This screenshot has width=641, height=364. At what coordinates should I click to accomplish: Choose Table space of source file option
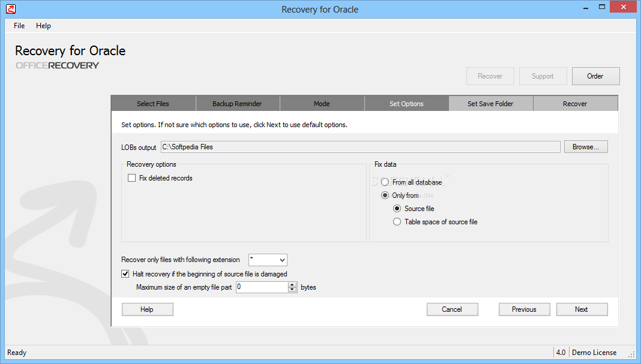[x=397, y=222]
